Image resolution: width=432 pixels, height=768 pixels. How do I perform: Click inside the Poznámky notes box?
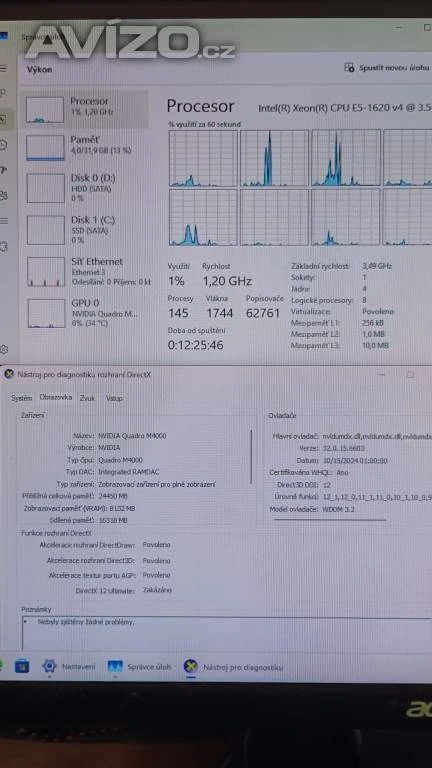pyautogui.click(x=227, y=634)
